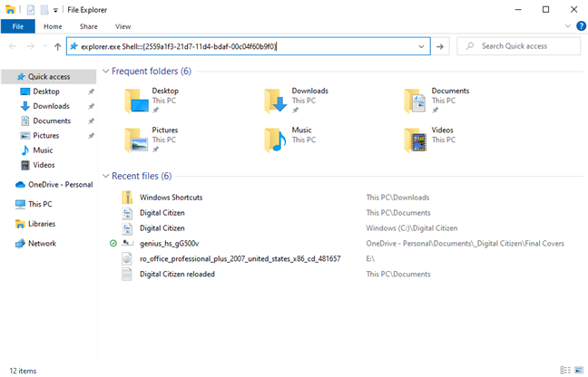Select the Digital Citizen reloaded file

click(x=177, y=274)
